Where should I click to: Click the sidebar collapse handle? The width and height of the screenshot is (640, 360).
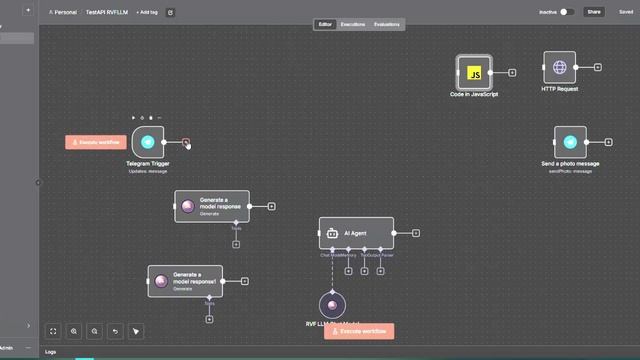click(x=38, y=182)
